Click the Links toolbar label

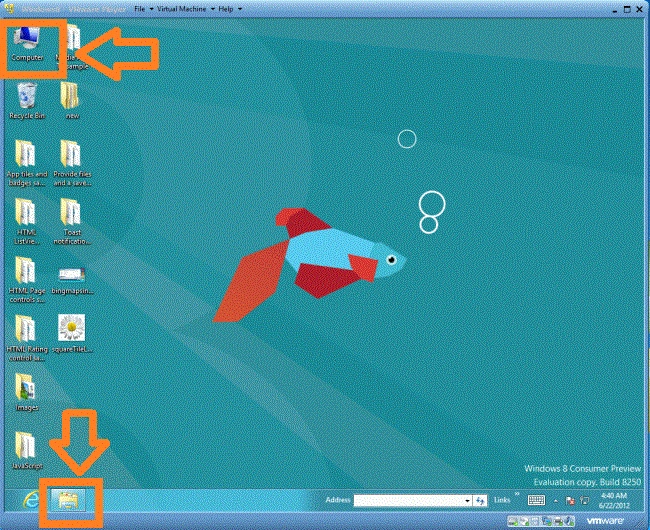502,500
